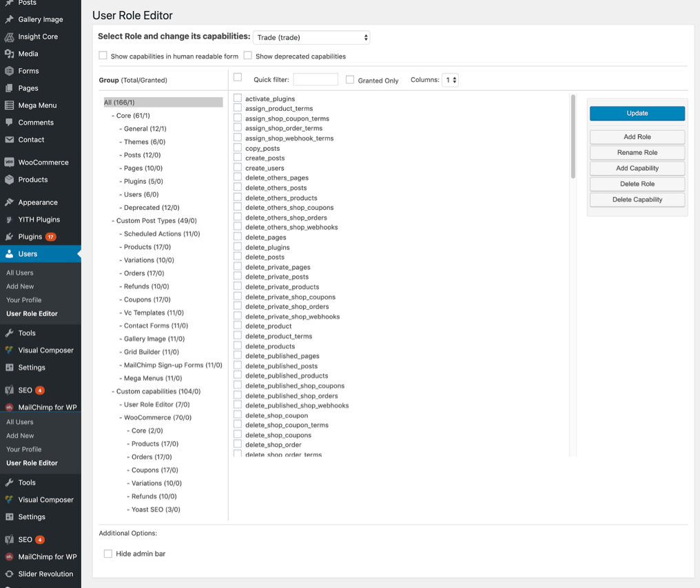Viewport: 700px width, 588px height.
Task: Click the WooCommerce logo icon
Action: (x=9, y=162)
